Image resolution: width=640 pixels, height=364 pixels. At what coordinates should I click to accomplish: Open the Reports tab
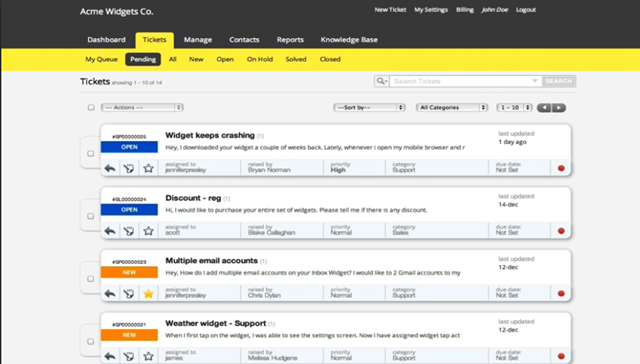[x=290, y=40]
